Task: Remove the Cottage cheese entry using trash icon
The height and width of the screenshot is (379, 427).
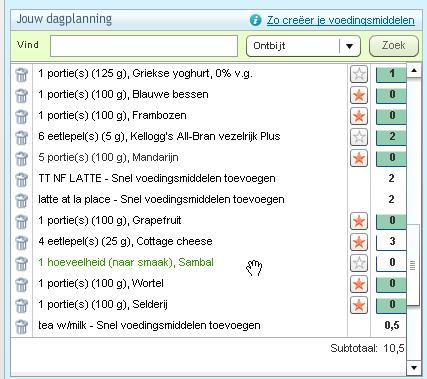Action: [x=22, y=242]
